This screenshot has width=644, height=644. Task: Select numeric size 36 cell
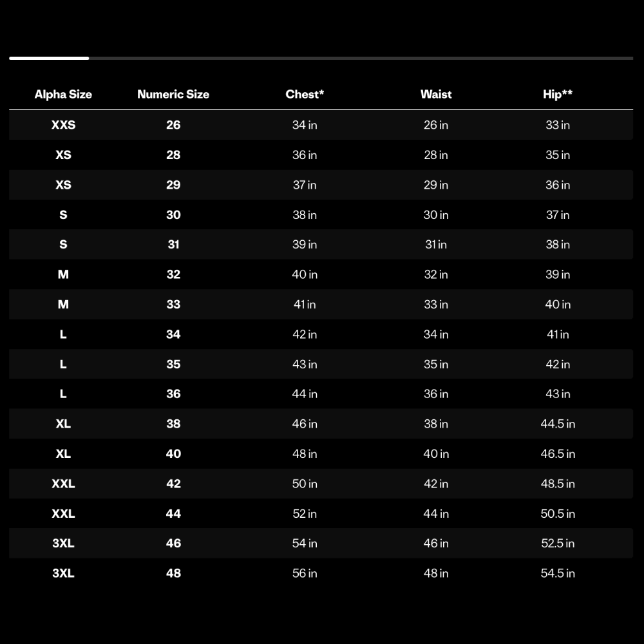(173, 394)
